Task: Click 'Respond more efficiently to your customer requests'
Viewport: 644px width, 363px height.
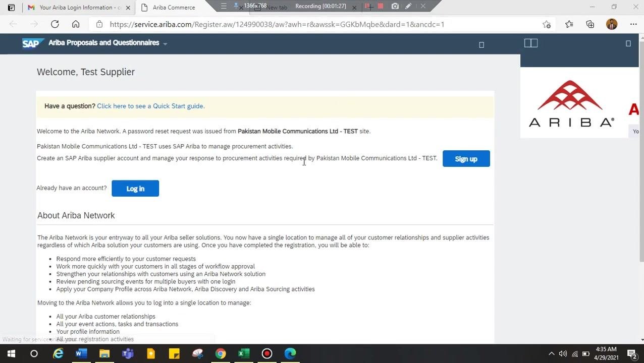Action: pos(126,259)
